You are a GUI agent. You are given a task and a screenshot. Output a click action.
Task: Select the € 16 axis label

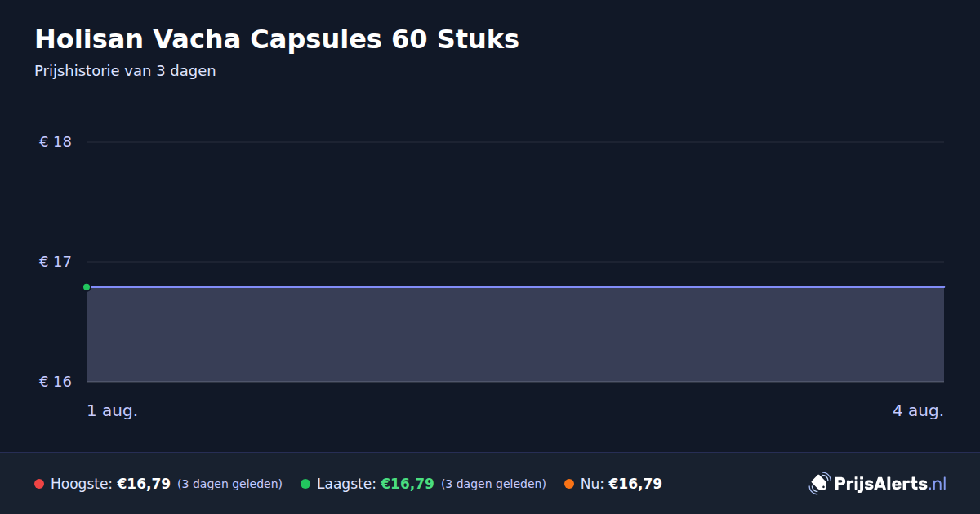56,382
